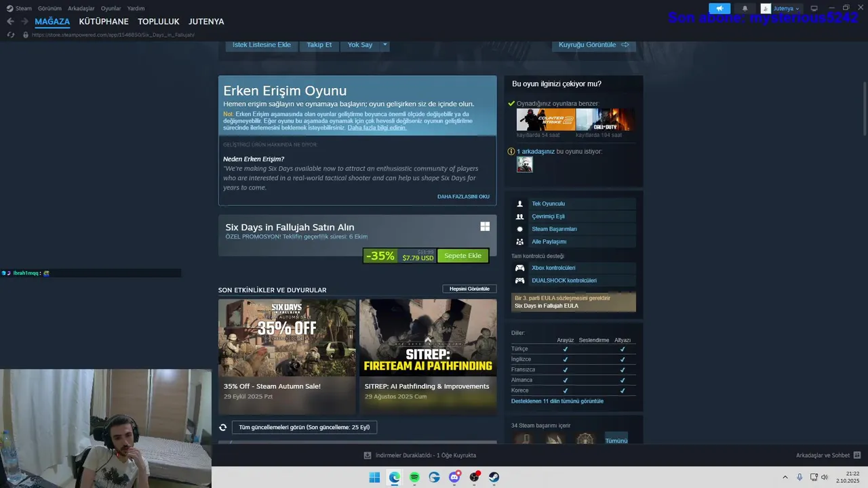The width and height of the screenshot is (868, 488).
Task: Click the Yok Say button
Action: 360,45
